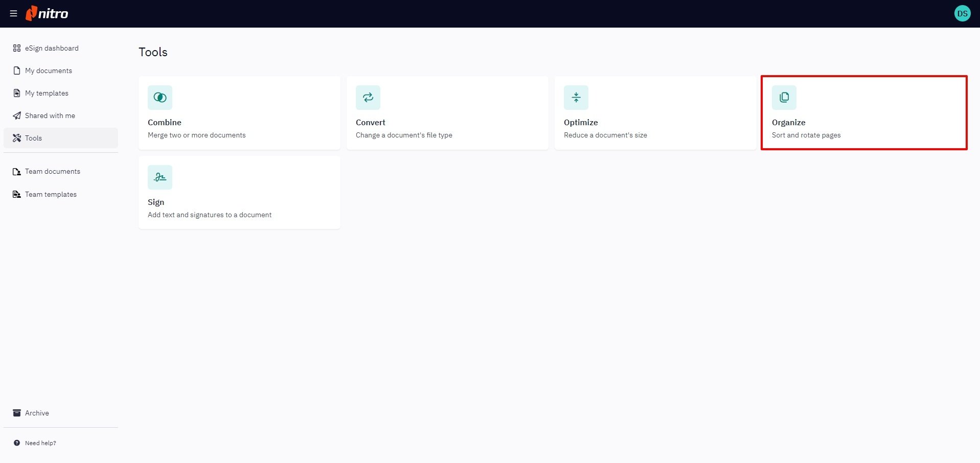Click the Convert tool icon
980x463 pixels.
(x=368, y=97)
